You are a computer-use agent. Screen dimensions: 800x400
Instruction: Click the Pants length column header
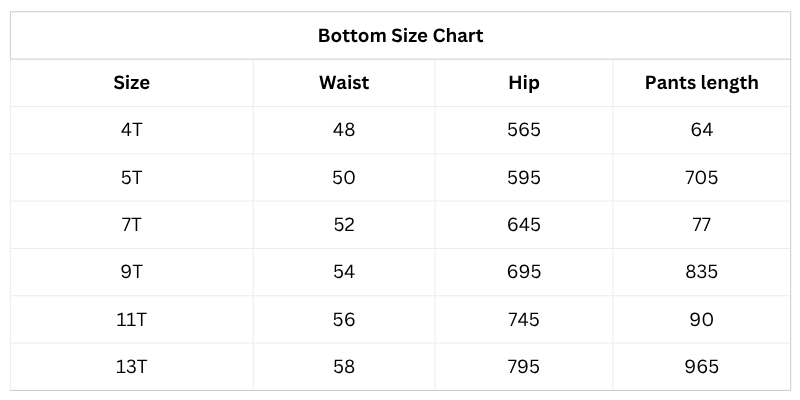(x=701, y=83)
